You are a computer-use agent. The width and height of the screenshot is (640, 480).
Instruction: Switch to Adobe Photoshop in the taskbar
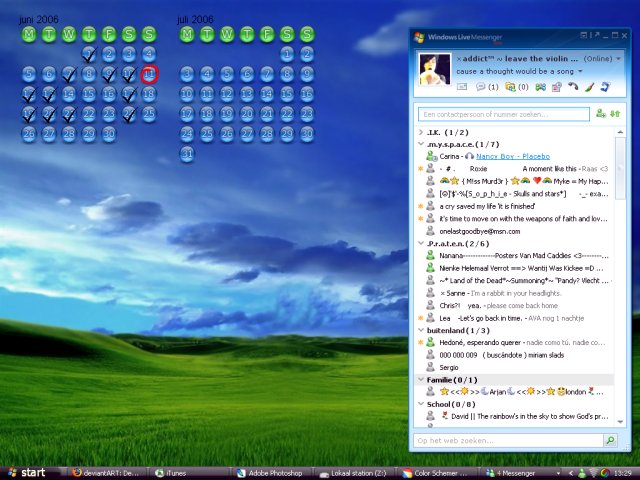coord(270,472)
